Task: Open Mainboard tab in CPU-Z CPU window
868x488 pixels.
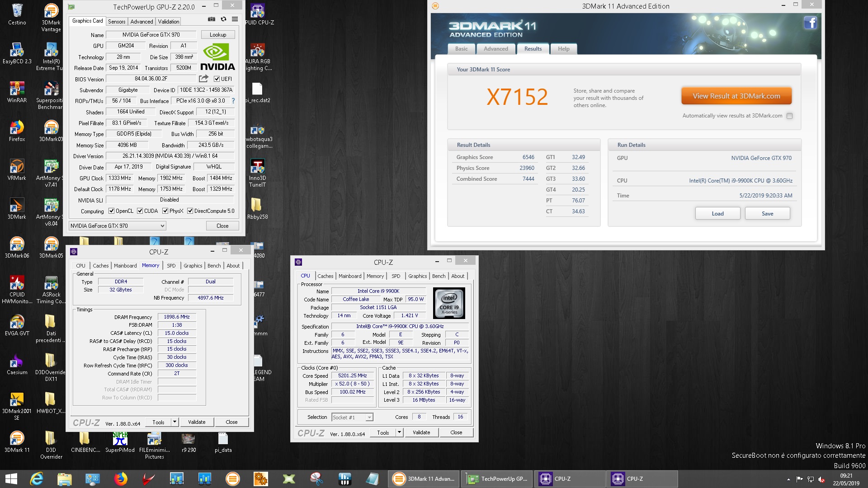Action: (x=350, y=276)
